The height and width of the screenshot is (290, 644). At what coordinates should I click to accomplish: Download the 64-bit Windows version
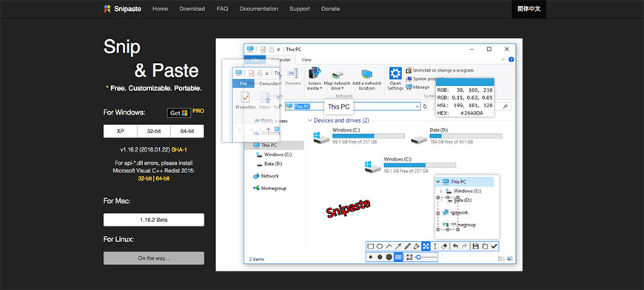pyautogui.click(x=187, y=131)
